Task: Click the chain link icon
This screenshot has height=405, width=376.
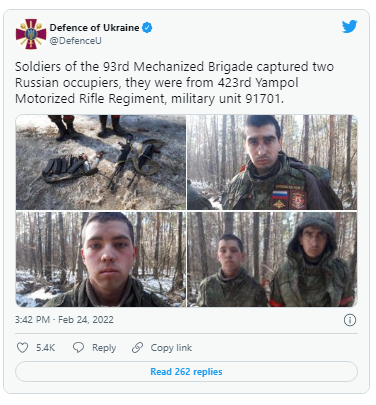Action: tap(137, 348)
